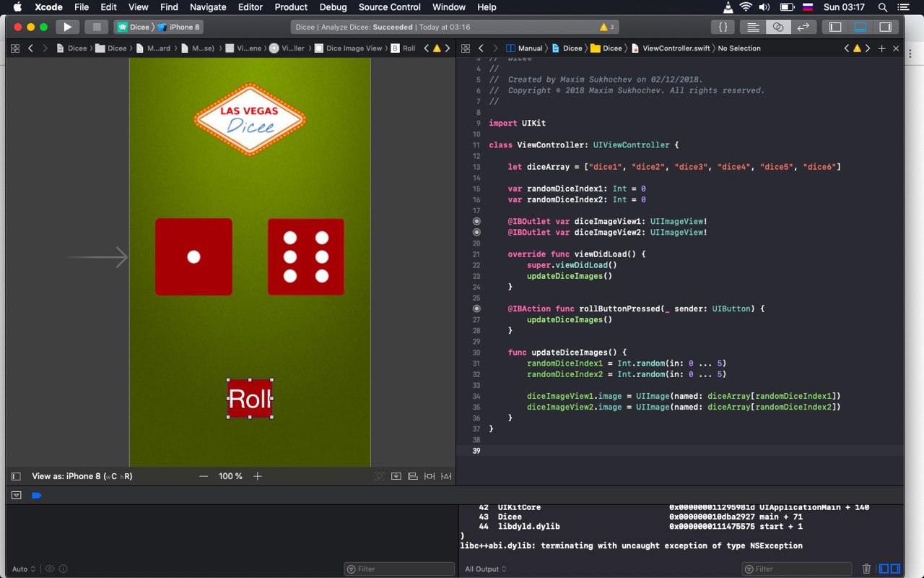Select the right dice image showing six
Viewport: 924px width, 578px height.
[x=306, y=256]
